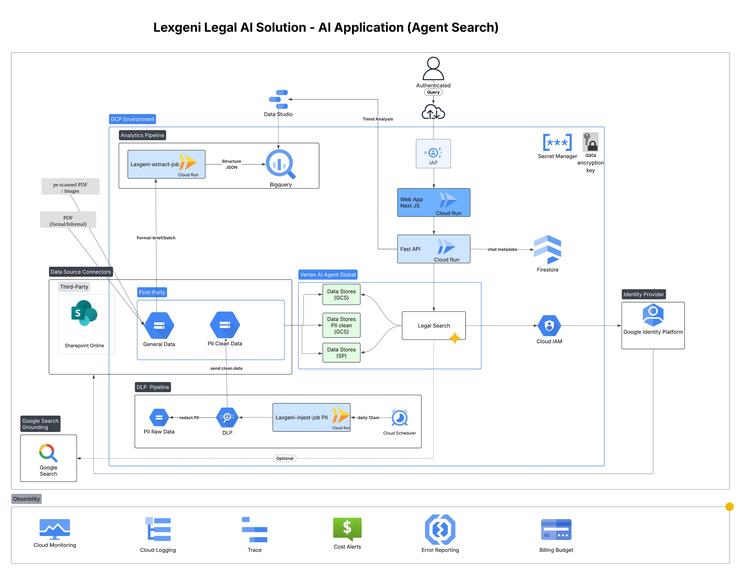
Task: Click the Cloud Logging icon
Action: click(158, 529)
